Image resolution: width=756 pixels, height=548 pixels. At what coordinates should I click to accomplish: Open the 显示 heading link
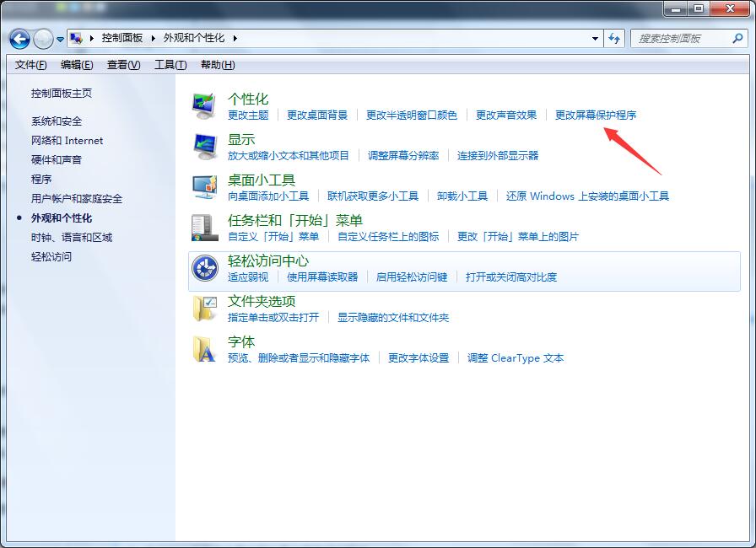241,140
